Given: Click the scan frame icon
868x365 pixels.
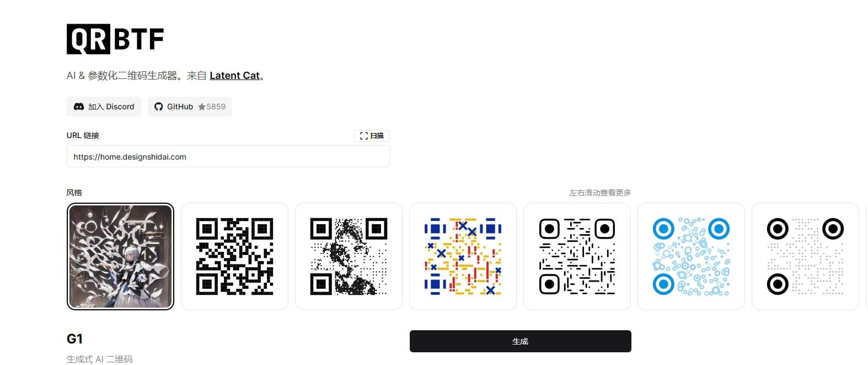Looking at the screenshot, I should [363, 136].
